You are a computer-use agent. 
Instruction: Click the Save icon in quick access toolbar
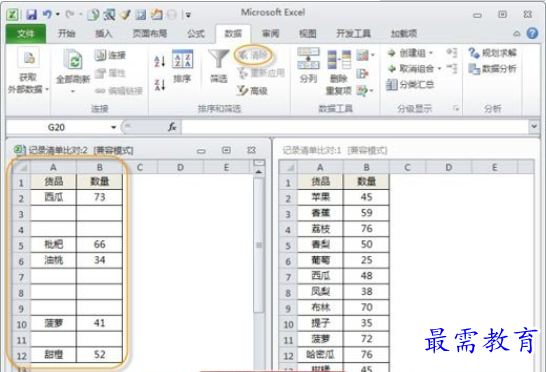pos(32,14)
